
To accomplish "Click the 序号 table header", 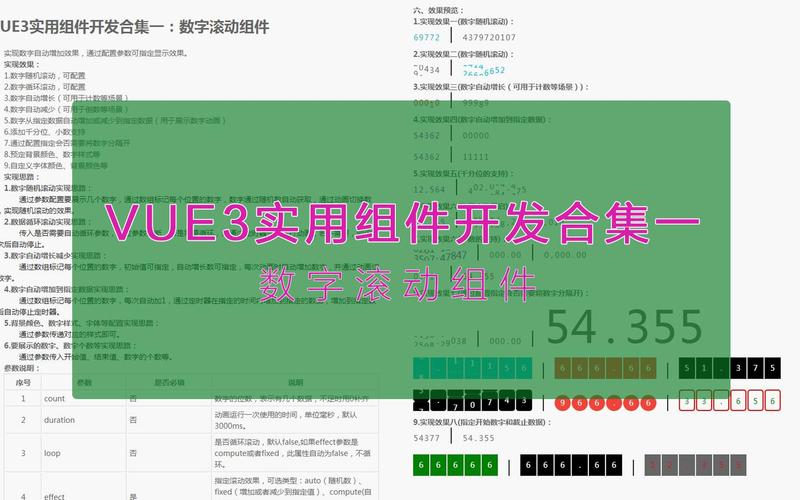I will pyautogui.click(x=23, y=382).
